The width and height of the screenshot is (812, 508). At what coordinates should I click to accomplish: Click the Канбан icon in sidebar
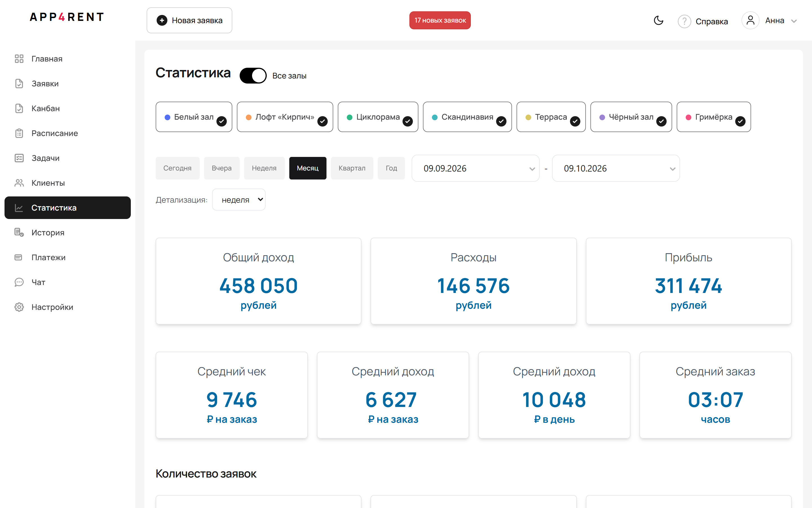(19, 109)
